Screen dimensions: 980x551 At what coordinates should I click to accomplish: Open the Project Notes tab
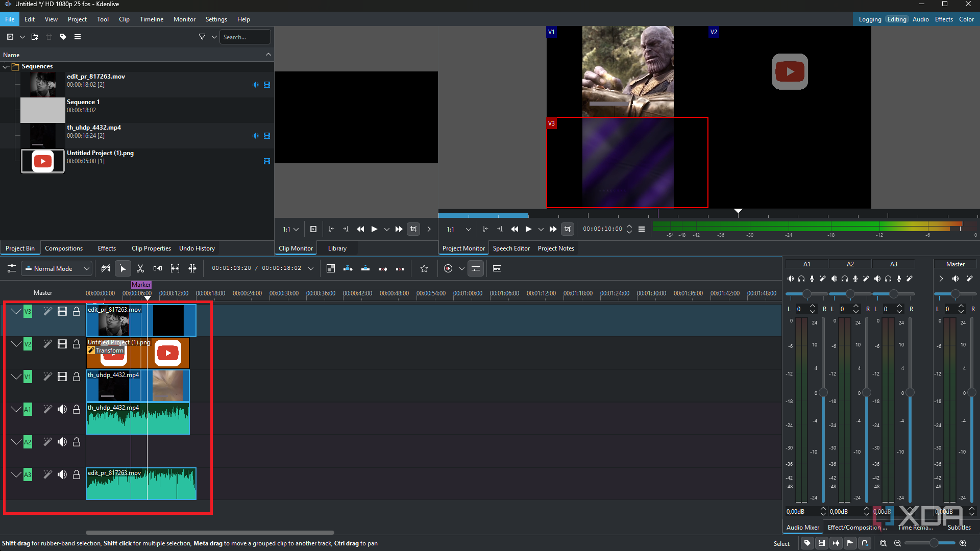[x=556, y=248]
